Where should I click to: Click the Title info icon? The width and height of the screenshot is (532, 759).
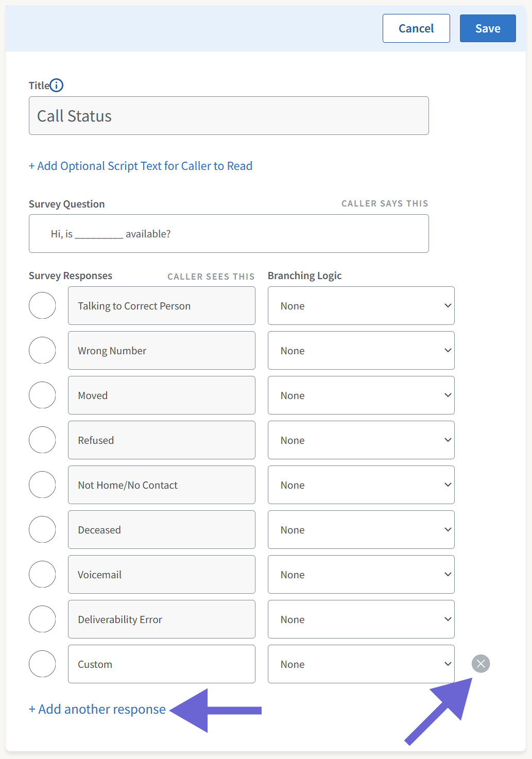57,85
